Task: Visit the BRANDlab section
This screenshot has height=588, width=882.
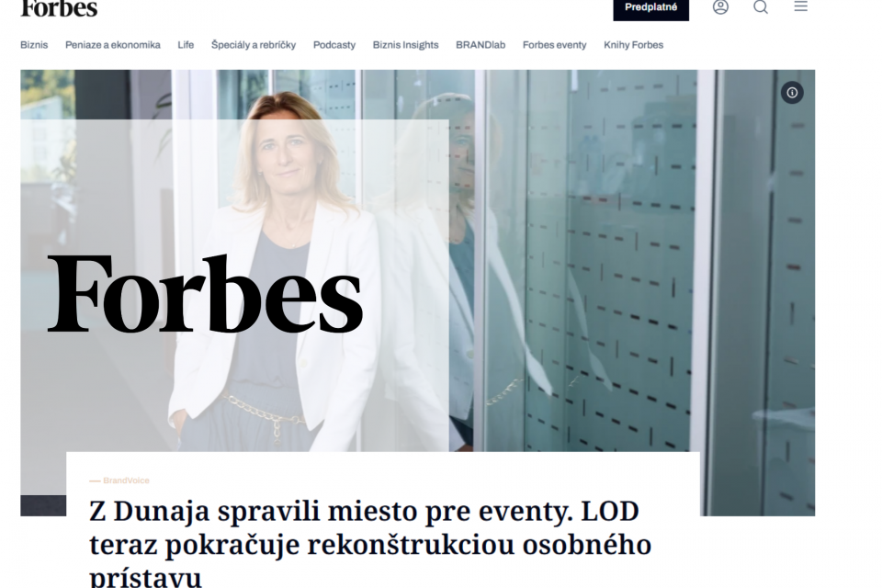Action: coord(481,45)
